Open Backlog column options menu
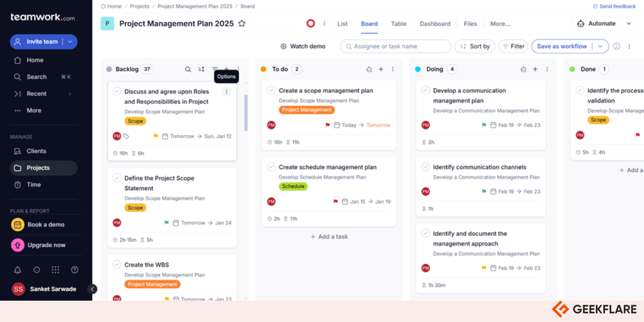Screen dimensions: 644x322 238,69
